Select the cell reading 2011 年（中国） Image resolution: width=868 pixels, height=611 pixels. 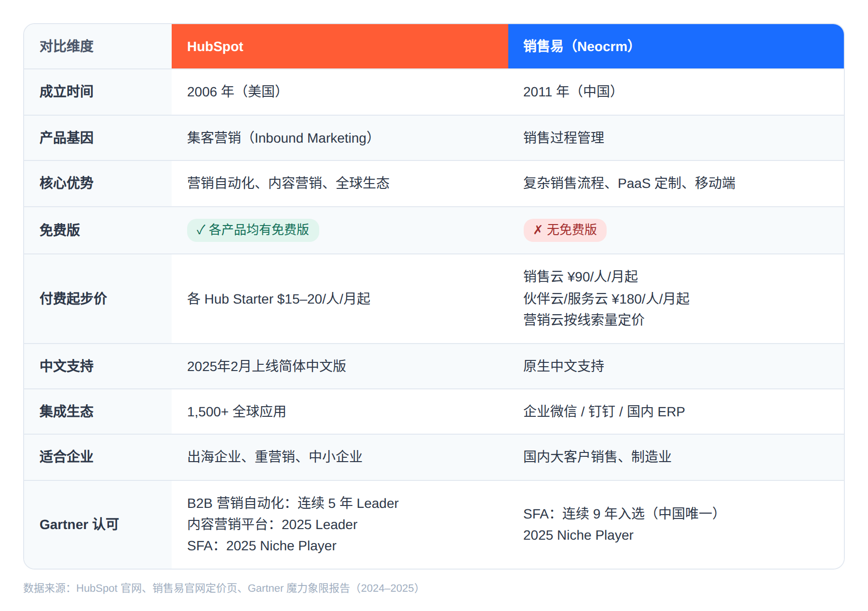click(x=676, y=92)
